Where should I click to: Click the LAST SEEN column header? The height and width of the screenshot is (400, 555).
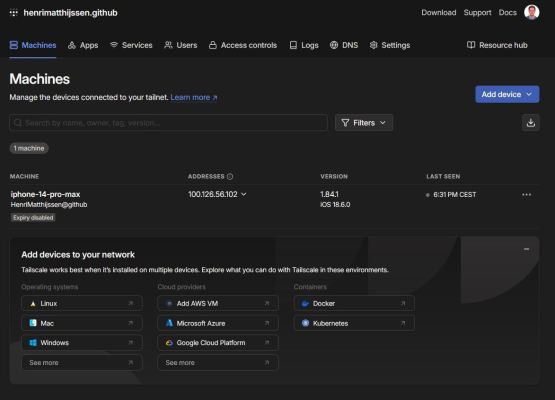[443, 176]
